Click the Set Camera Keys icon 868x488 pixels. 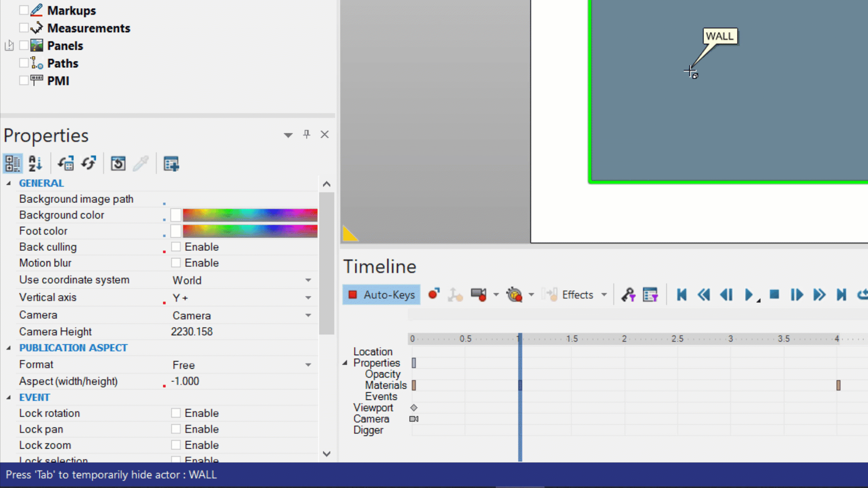[478, 295]
